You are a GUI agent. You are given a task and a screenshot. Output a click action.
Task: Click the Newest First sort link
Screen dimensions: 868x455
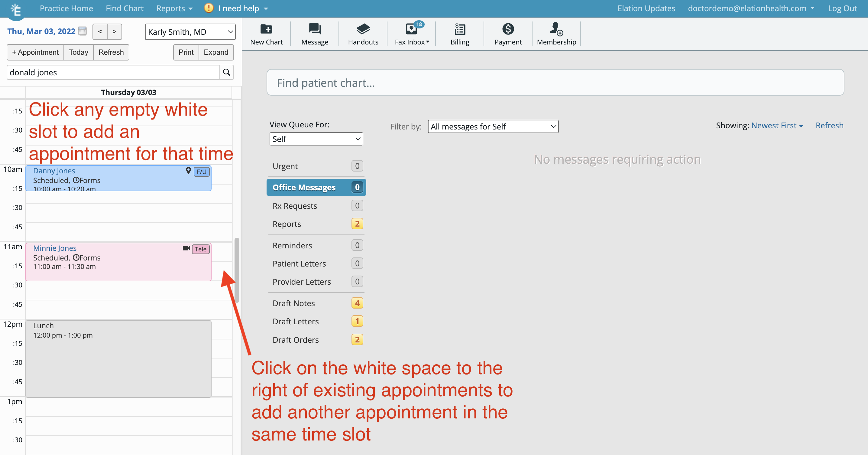click(x=777, y=125)
